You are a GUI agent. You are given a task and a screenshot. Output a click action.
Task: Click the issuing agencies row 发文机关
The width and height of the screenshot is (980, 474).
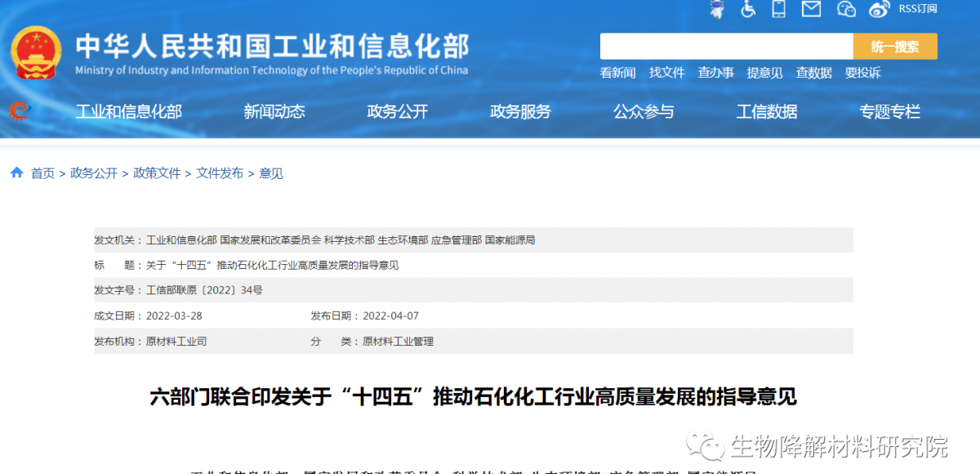[474, 240]
